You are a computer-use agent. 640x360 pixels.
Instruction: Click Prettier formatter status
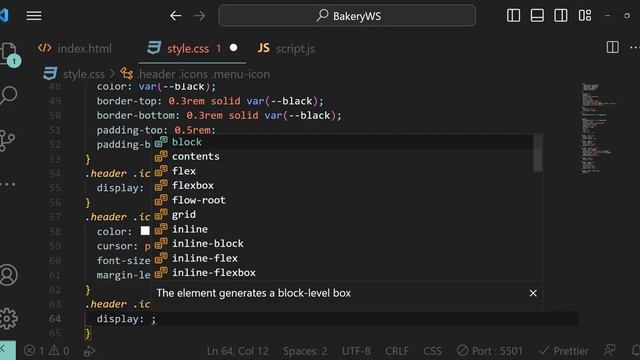564,351
